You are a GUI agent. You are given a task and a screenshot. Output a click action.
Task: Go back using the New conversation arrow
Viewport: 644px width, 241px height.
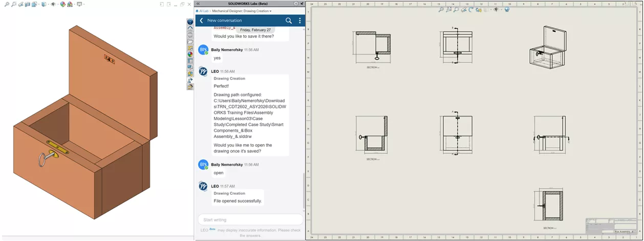[x=201, y=21]
